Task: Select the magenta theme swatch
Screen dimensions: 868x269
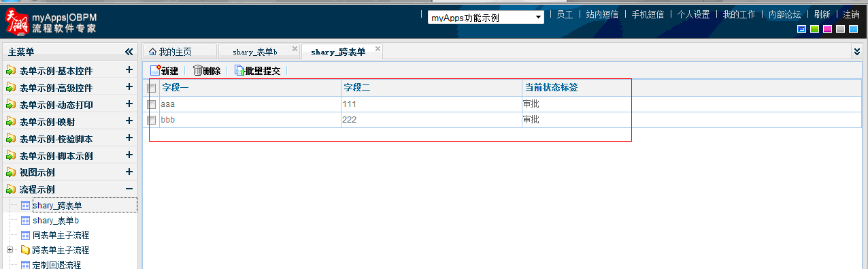Action: tap(827, 29)
